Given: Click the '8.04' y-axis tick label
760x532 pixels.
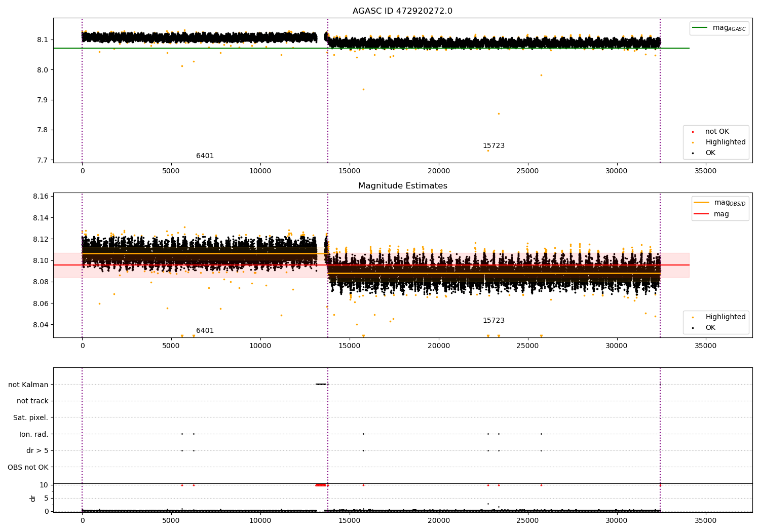Looking at the screenshot, I should click(41, 325).
